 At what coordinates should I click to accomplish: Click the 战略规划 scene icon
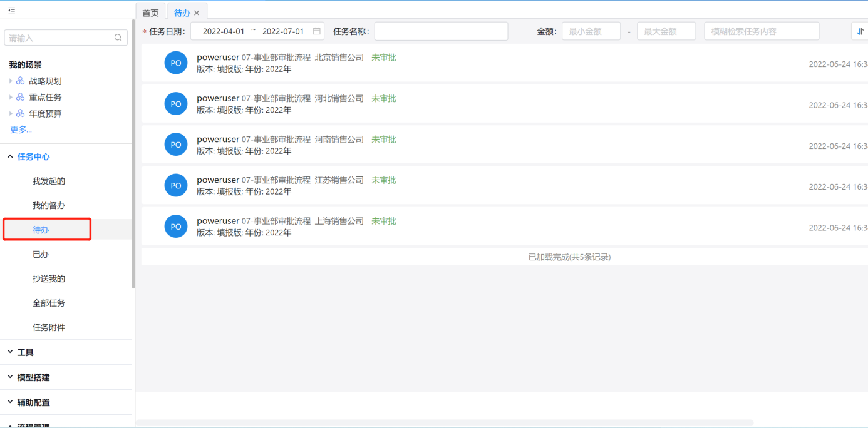pos(21,81)
